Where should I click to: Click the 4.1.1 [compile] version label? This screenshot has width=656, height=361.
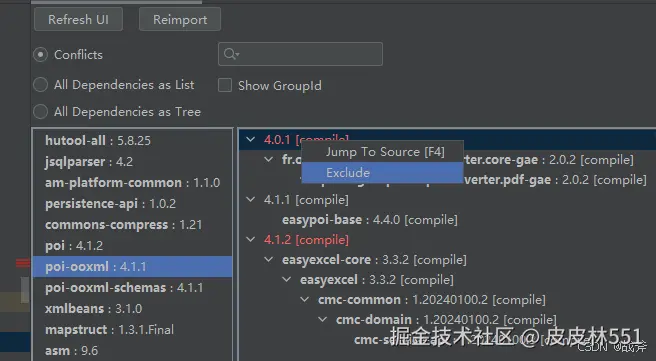tap(306, 200)
